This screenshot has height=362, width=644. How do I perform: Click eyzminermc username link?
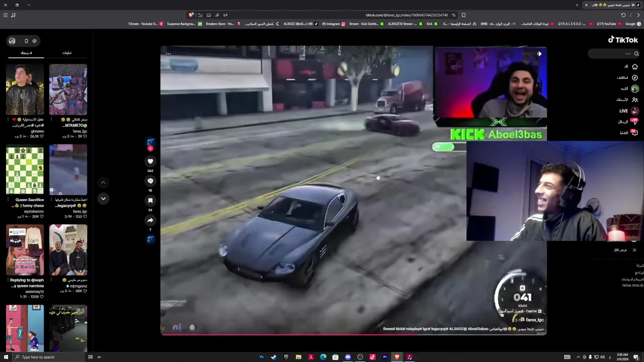[33, 211]
